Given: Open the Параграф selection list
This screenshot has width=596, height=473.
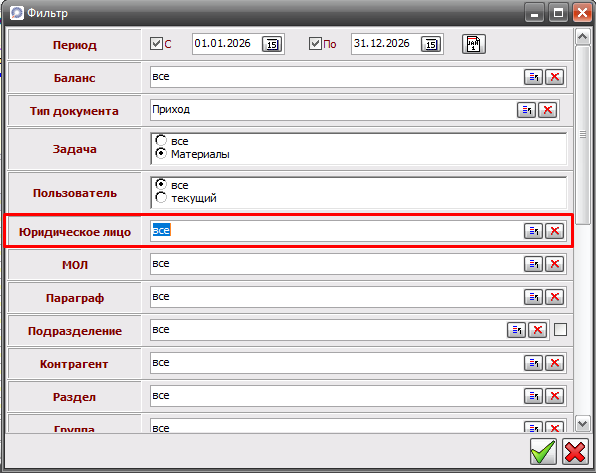Looking at the screenshot, I should point(533,297).
